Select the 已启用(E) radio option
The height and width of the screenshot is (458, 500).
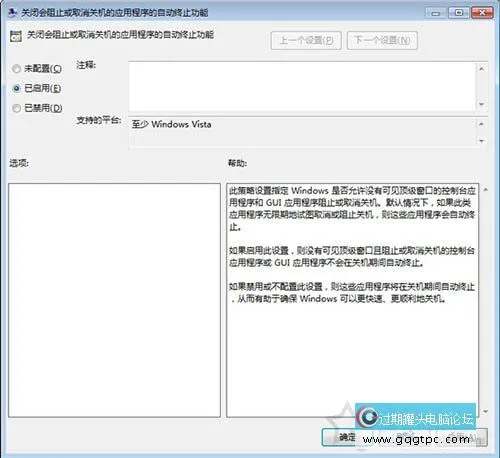(x=37, y=88)
